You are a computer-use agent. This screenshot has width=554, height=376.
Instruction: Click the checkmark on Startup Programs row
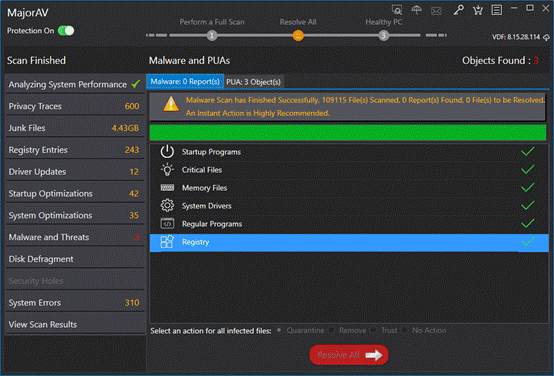tap(528, 152)
